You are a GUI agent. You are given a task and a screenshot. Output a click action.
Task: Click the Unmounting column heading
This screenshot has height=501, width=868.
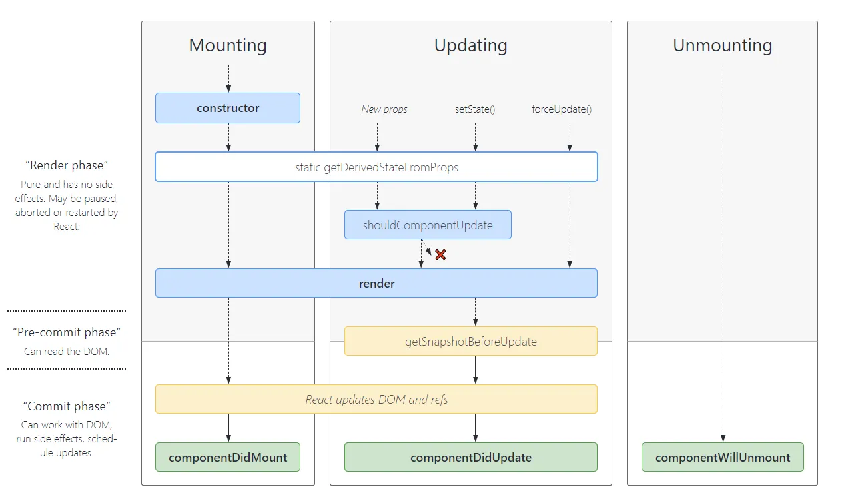coord(723,45)
